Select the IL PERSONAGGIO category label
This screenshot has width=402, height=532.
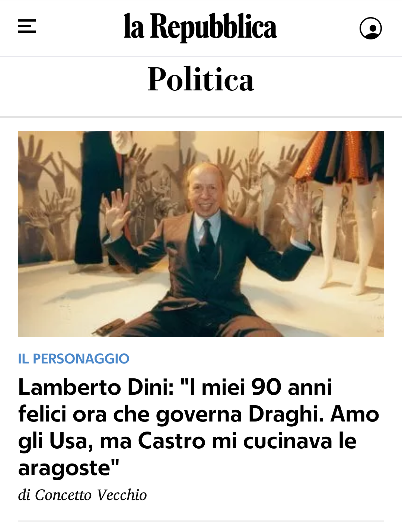(74, 359)
